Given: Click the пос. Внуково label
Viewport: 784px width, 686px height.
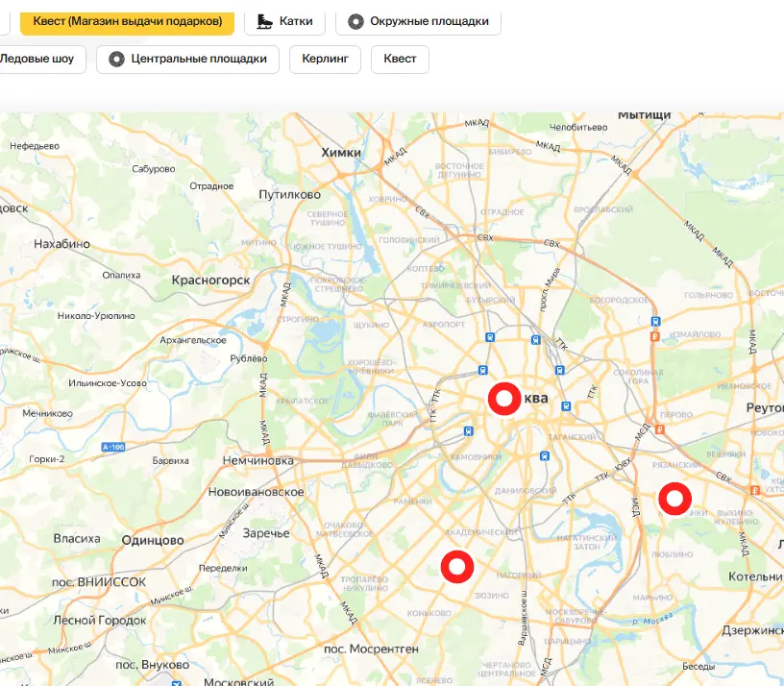Looking at the screenshot, I should [153, 665].
